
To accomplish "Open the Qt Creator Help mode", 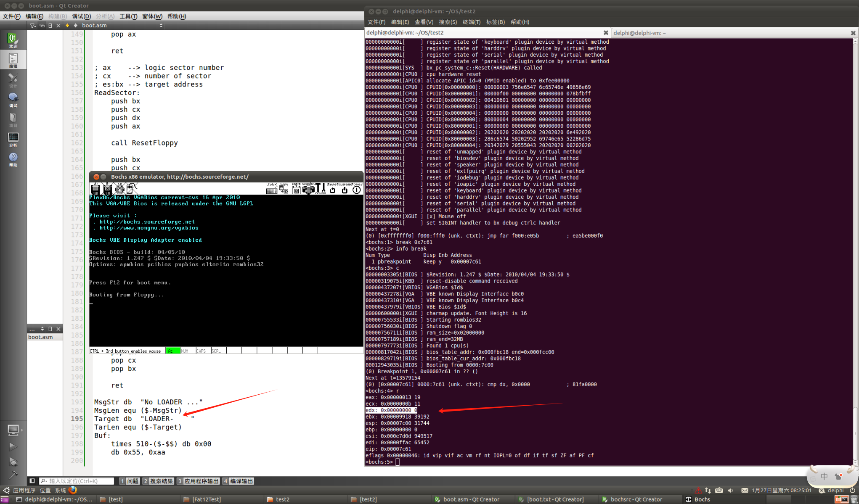I will click(x=13, y=159).
